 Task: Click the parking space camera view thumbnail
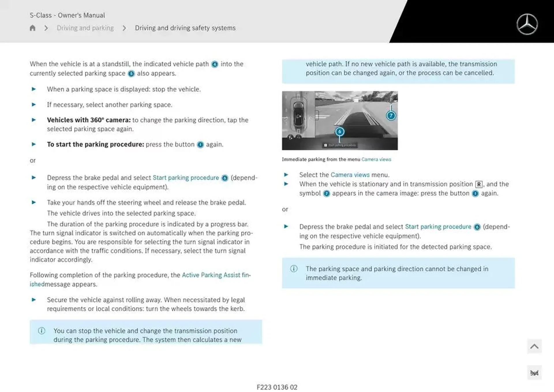[x=340, y=120]
